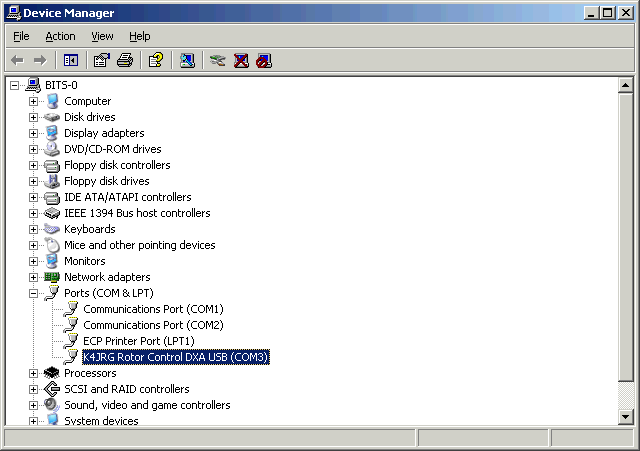Expand IEEE 1394 Bus host controllers
The height and width of the screenshot is (451, 640).
tap(33, 213)
